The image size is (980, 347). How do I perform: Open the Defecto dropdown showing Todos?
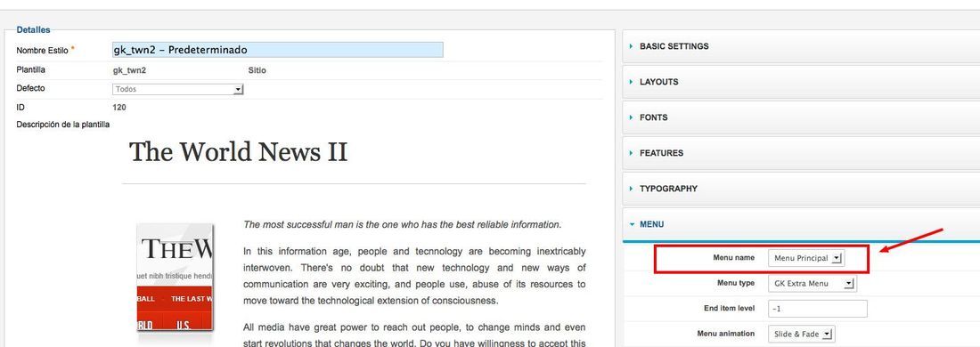pyautogui.click(x=177, y=89)
